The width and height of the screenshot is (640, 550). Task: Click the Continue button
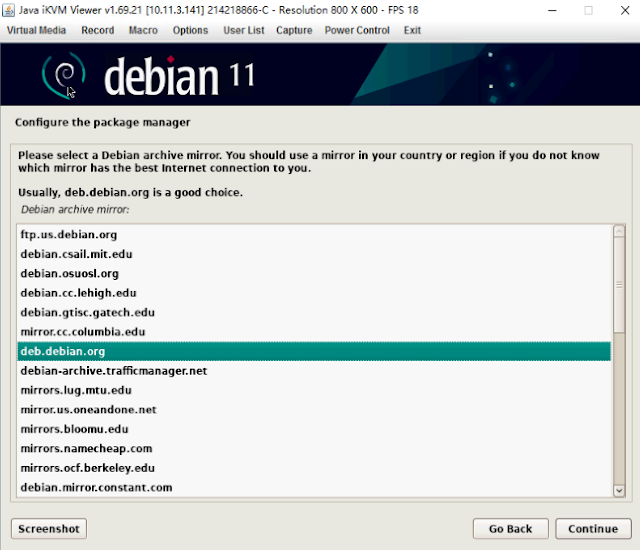tap(593, 529)
